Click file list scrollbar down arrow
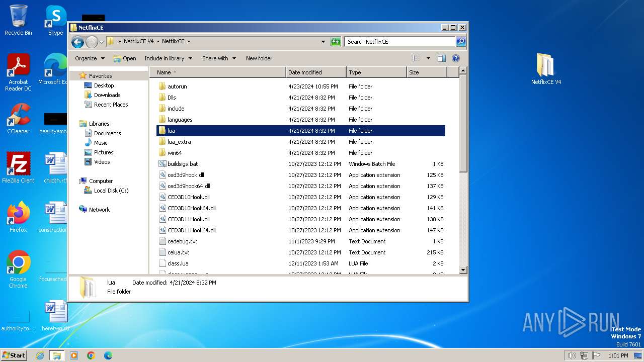 click(x=463, y=270)
